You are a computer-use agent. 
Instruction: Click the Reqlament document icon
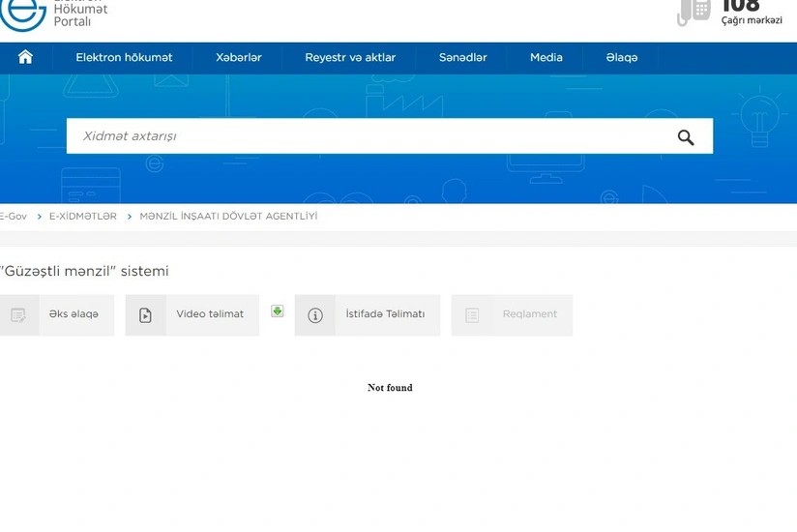click(x=472, y=315)
